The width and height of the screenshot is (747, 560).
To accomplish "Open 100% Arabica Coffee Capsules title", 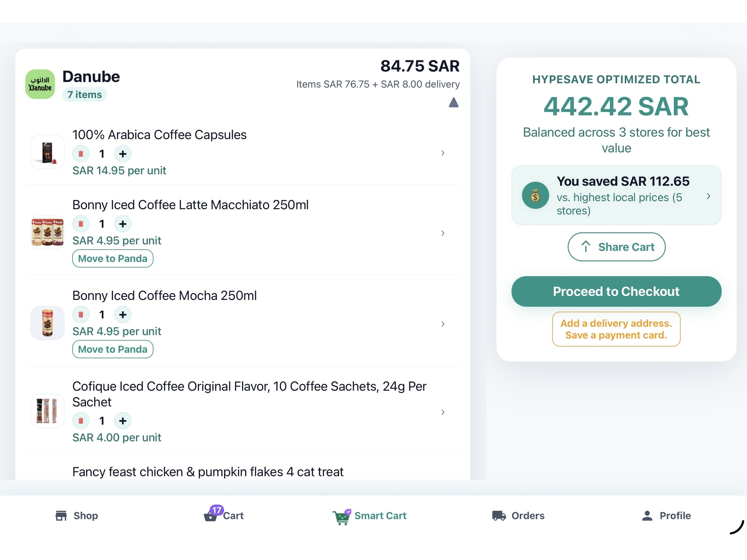I will [159, 135].
